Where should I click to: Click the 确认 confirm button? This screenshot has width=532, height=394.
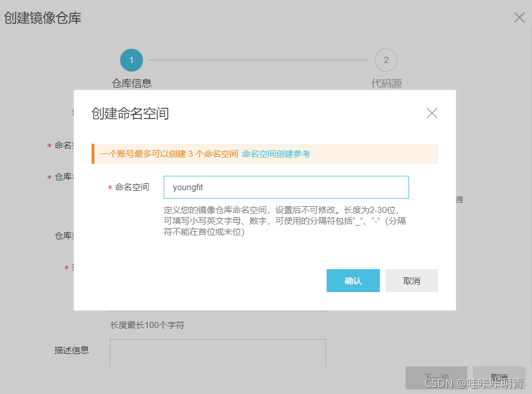tap(353, 280)
